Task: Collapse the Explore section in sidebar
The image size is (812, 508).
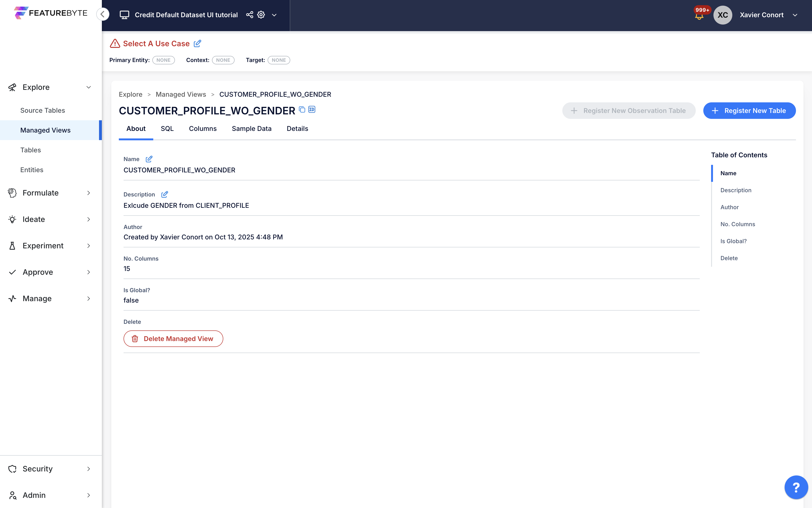Action: click(x=88, y=87)
